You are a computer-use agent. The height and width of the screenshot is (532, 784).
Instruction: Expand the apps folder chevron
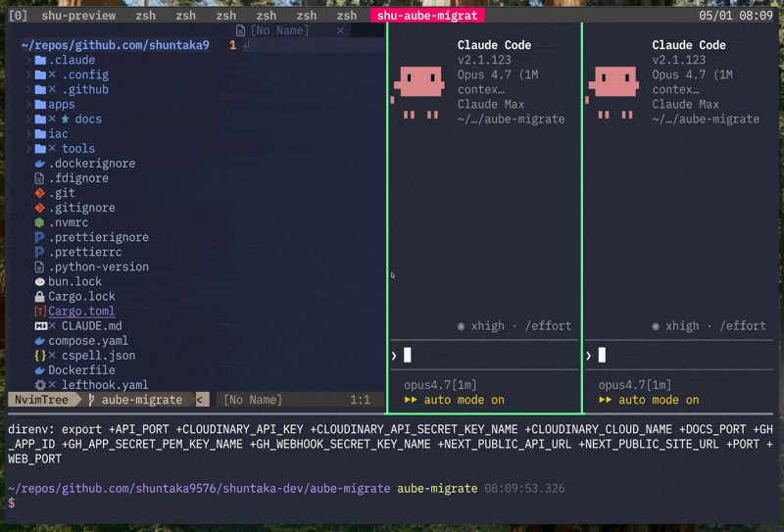point(28,105)
